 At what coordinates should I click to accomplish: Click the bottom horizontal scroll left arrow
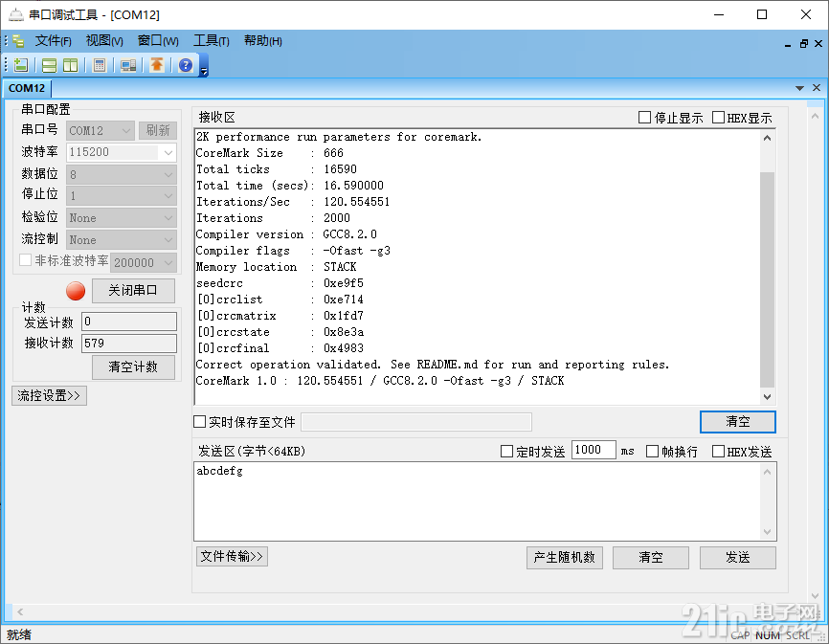coord(19,611)
